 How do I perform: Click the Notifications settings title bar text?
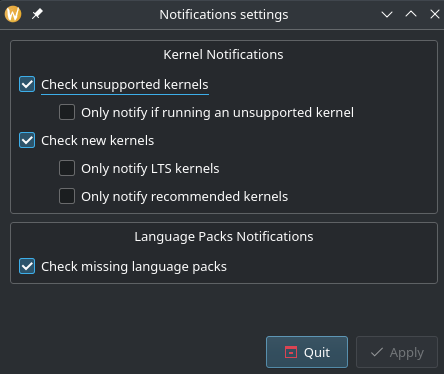pyautogui.click(x=224, y=14)
